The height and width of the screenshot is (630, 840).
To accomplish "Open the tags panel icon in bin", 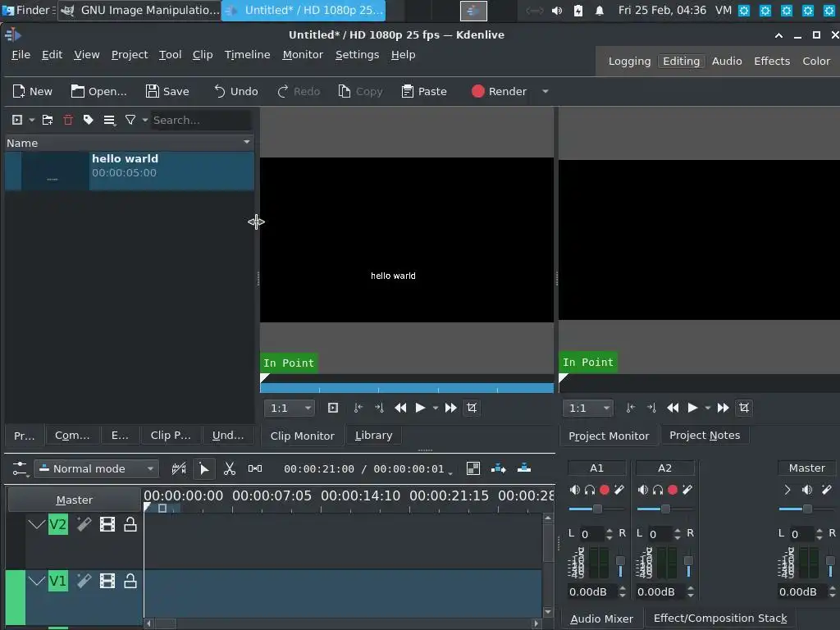I will pyautogui.click(x=89, y=120).
